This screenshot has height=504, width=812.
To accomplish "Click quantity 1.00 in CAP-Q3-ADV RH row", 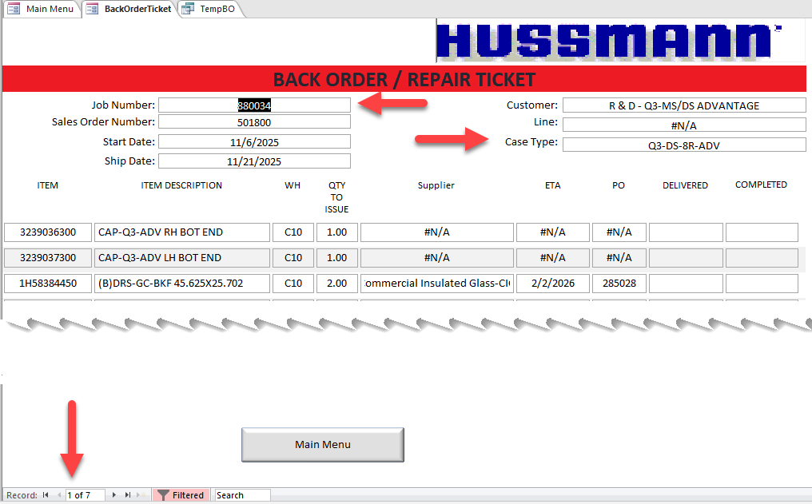I will (x=337, y=232).
